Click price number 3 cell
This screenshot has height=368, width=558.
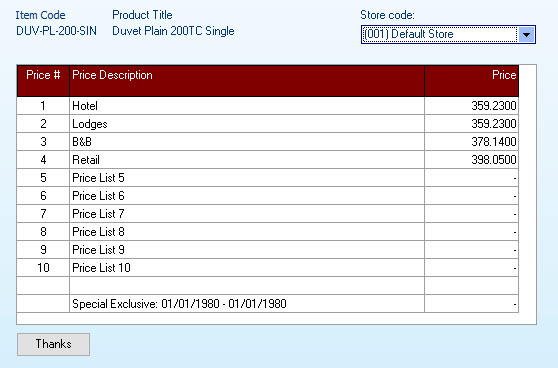coord(43,142)
